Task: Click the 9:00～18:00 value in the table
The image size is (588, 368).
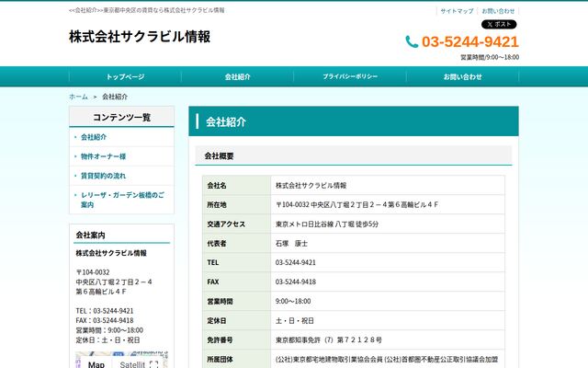Action: coord(293,301)
